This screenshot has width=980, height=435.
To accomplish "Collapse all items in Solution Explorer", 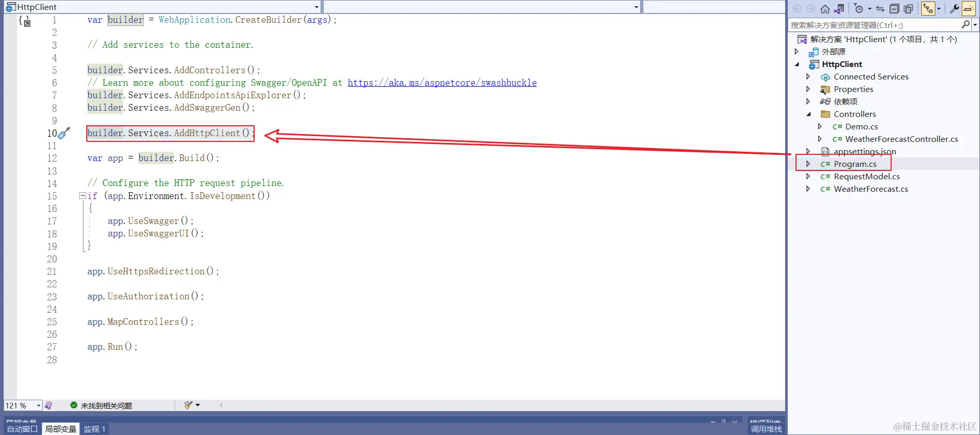I will (x=894, y=9).
